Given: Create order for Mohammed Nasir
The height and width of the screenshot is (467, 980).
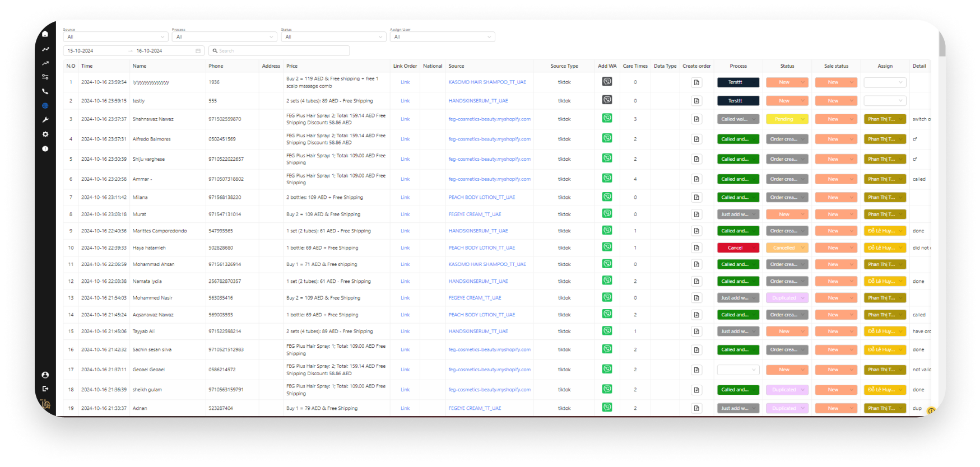Looking at the screenshot, I should 696,298.
